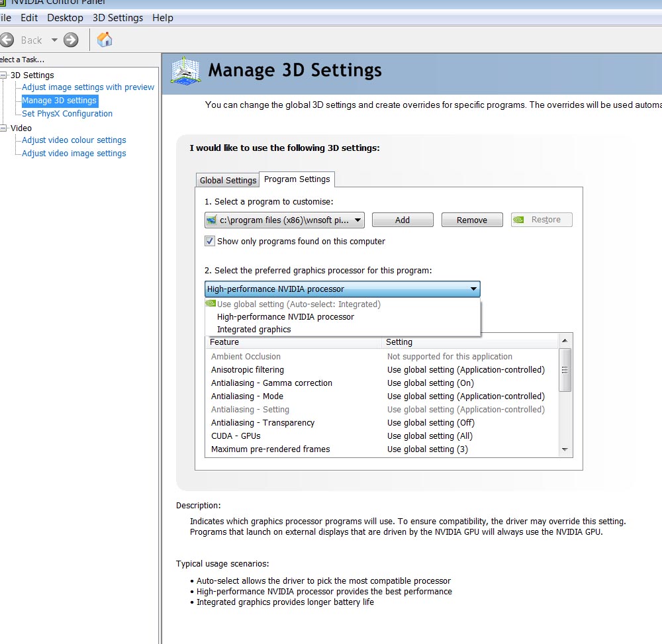Click the Use global setting (On) value
The image size is (662, 644).
click(430, 383)
